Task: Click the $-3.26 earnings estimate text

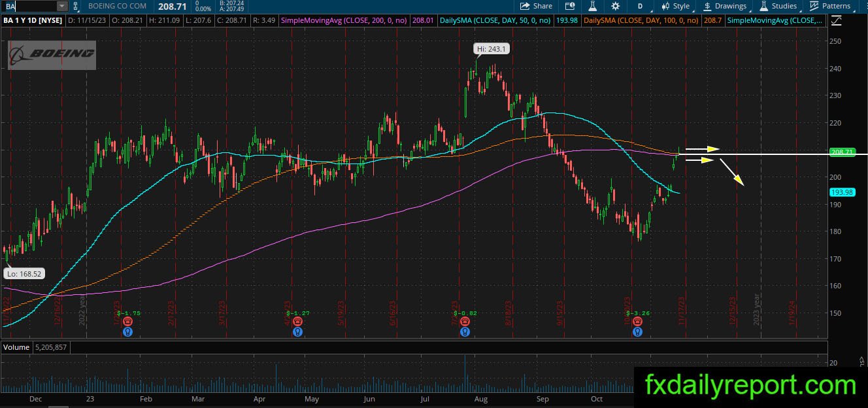Action: pos(637,313)
